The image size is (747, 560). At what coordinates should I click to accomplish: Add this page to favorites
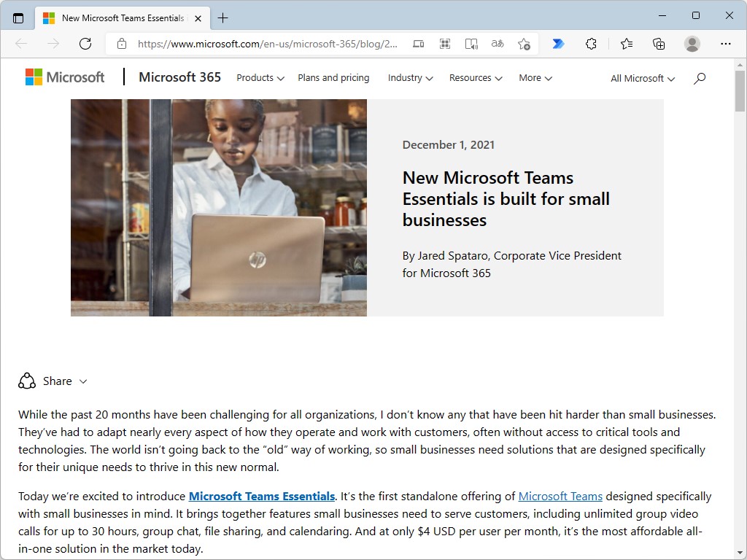click(524, 44)
